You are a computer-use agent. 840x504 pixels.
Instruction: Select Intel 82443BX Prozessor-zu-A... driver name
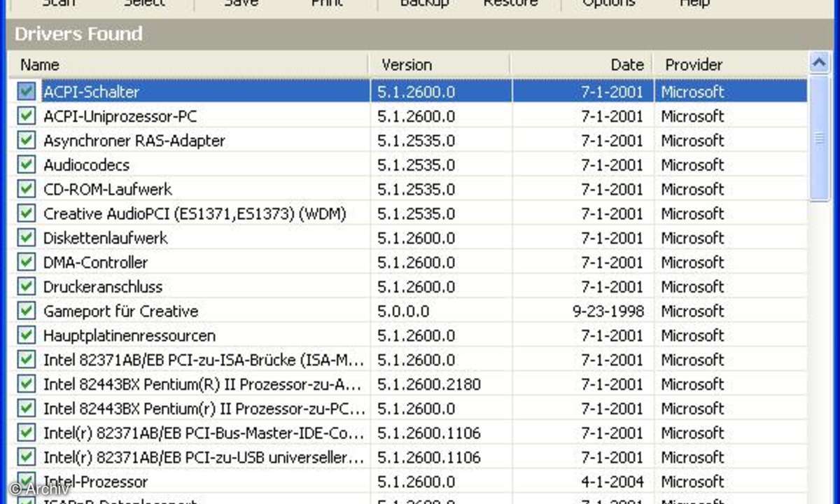tap(203, 384)
